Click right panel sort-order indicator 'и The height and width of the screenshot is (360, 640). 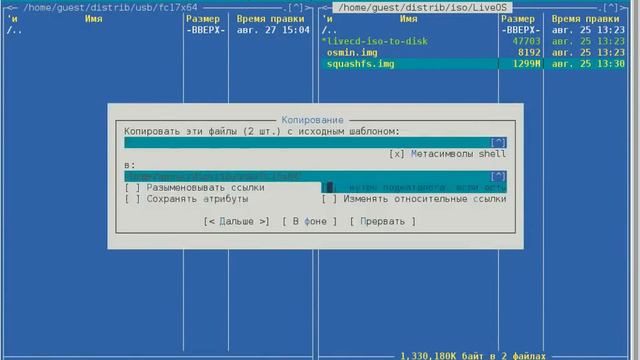tap(327, 19)
